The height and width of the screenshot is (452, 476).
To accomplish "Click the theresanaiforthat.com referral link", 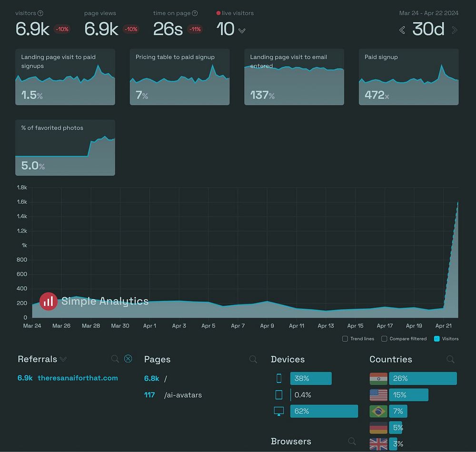I will 78,378.
